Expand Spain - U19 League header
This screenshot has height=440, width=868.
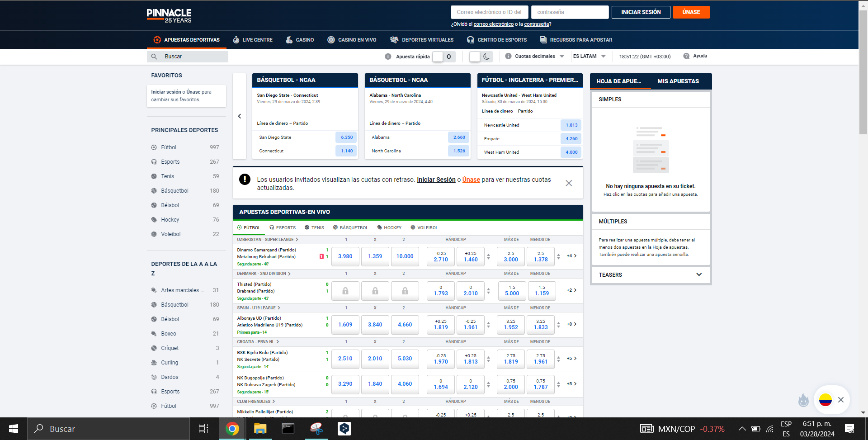click(259, 308)
